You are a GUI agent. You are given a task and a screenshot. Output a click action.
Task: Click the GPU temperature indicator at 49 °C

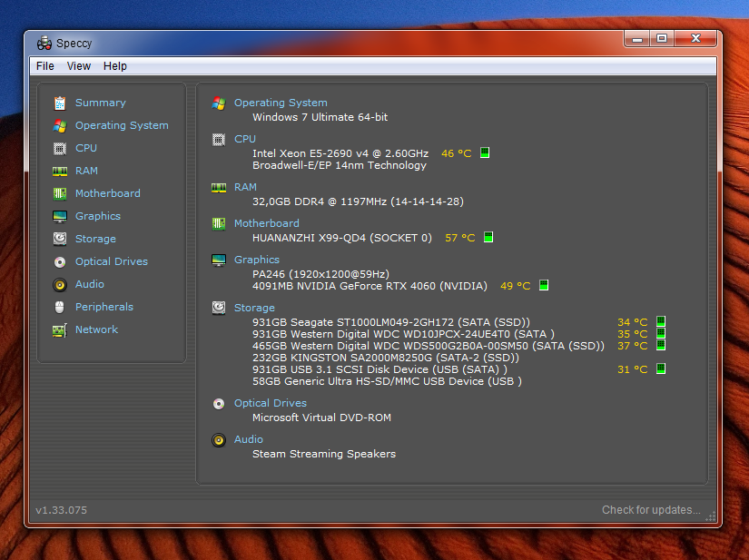[544, 286]
